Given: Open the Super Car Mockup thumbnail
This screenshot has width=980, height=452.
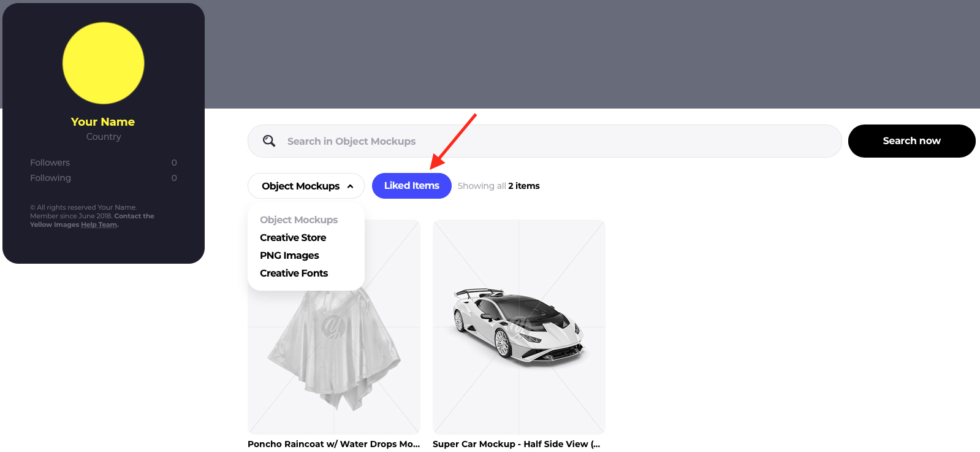Looking at the screenshot, I should 519,327.
